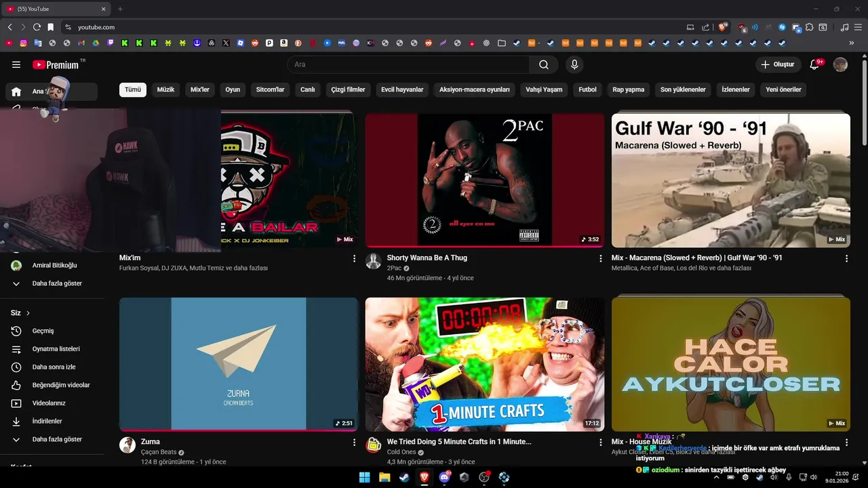The height and width of the screenshot is (488, 868).
Task: Open Brave Shields lion icon
Action: 723,27
